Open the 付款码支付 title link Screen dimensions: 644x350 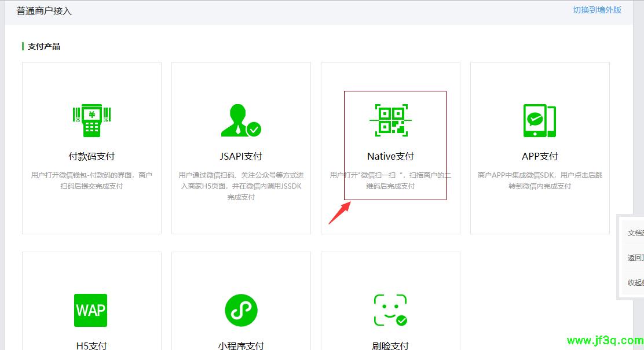point(92,156)
